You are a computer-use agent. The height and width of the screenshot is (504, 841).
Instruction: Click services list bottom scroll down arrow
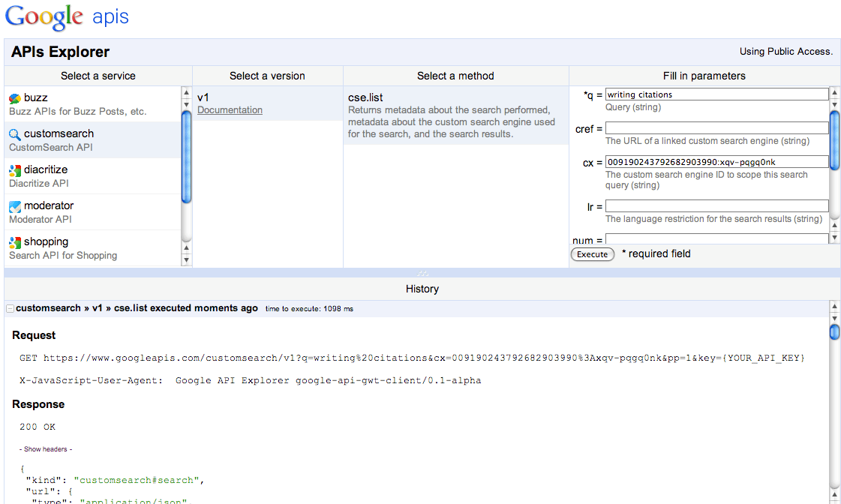[x=186, y=260]
